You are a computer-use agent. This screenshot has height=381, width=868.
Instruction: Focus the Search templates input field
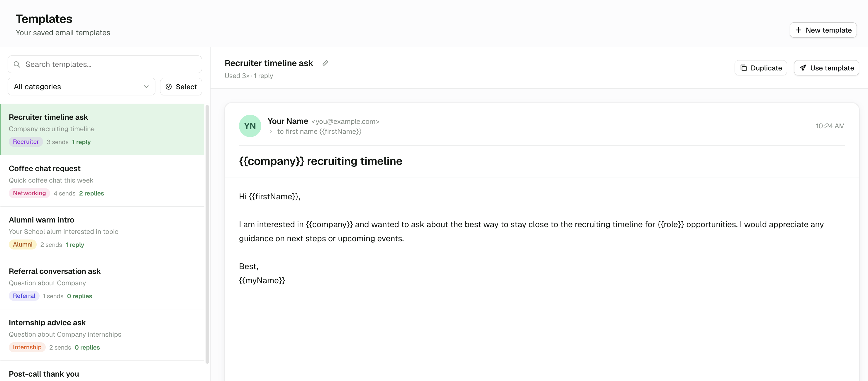click(x=105, y=64)
